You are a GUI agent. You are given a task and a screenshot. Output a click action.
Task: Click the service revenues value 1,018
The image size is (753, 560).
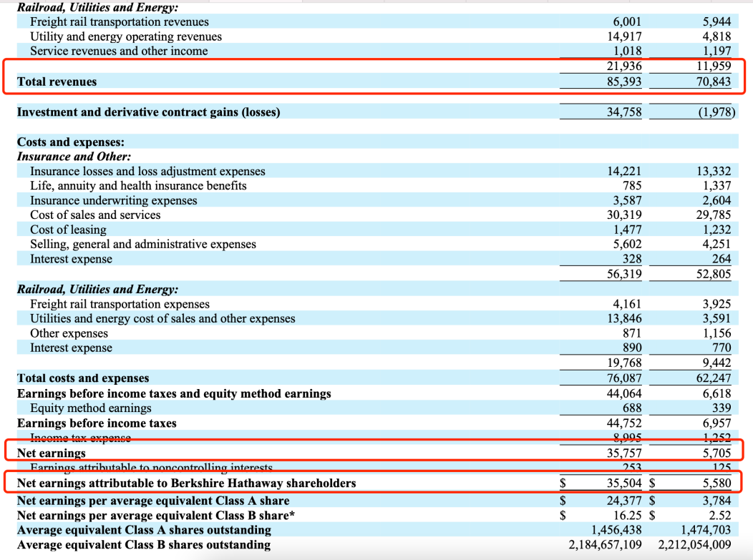click(627, 51)
